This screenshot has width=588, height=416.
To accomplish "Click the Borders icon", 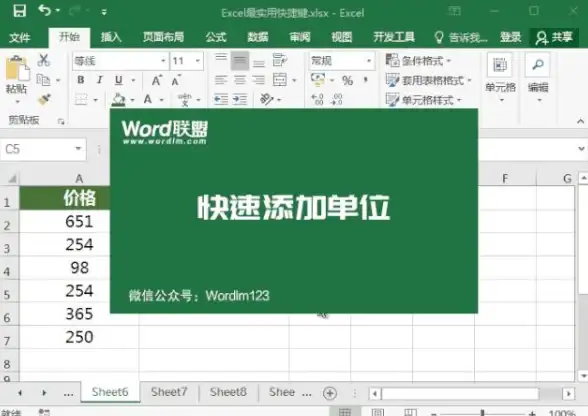I will pos(81,100).
